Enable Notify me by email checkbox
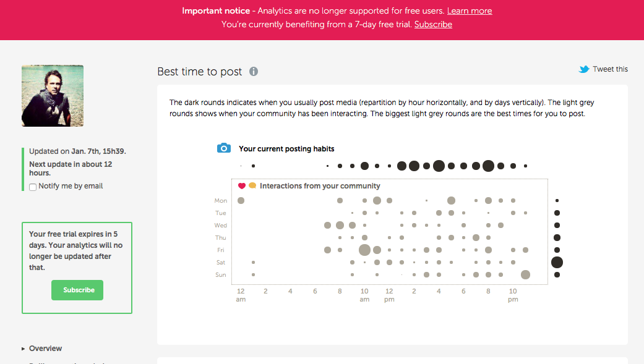 click(x=33, y=187)
